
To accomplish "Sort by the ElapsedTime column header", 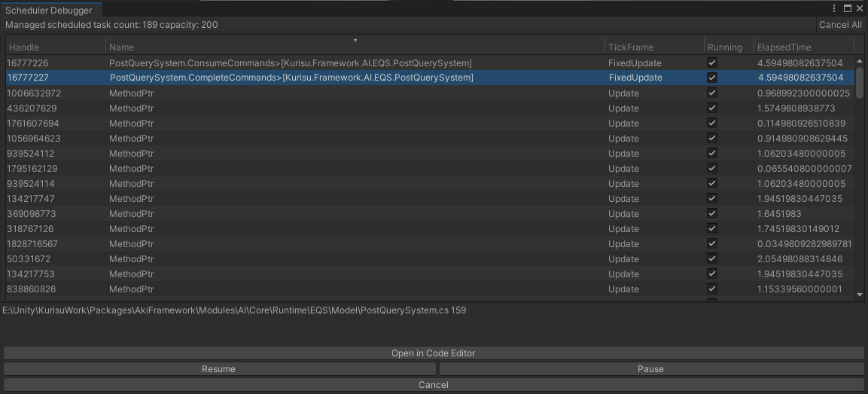I will [804, 47].
